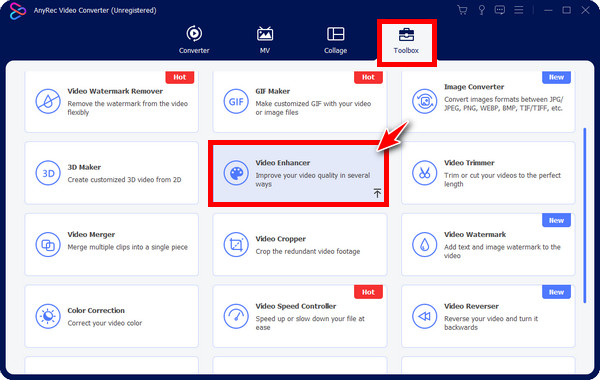Open the Converter tab
The image size is (600, 380).
point(194,40)
